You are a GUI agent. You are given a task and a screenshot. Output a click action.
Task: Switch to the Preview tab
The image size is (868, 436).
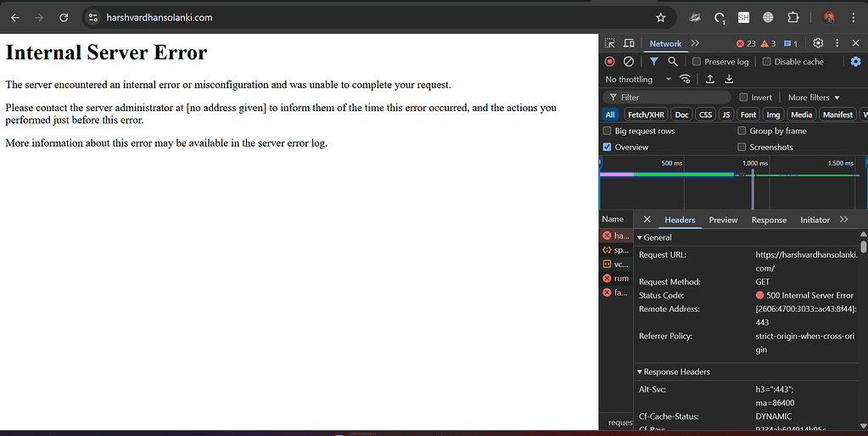(x=723, y=220)
